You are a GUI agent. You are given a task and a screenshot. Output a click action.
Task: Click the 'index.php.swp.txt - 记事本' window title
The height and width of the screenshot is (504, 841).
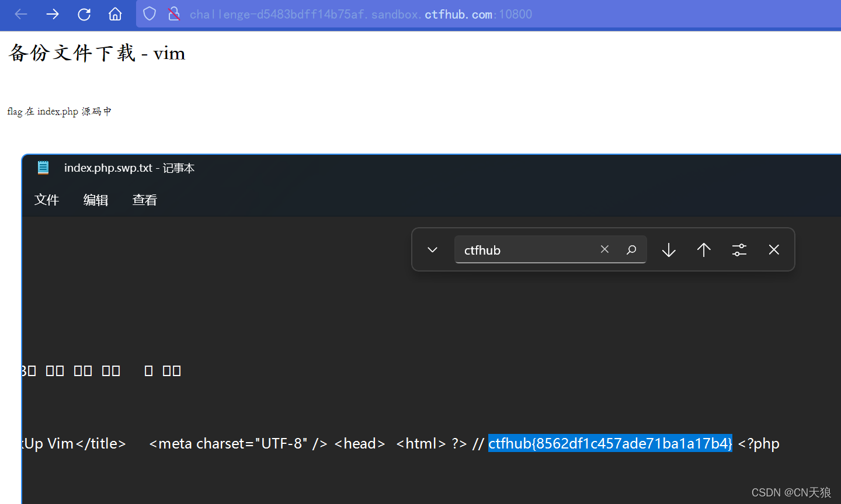(x=129, y=168)
